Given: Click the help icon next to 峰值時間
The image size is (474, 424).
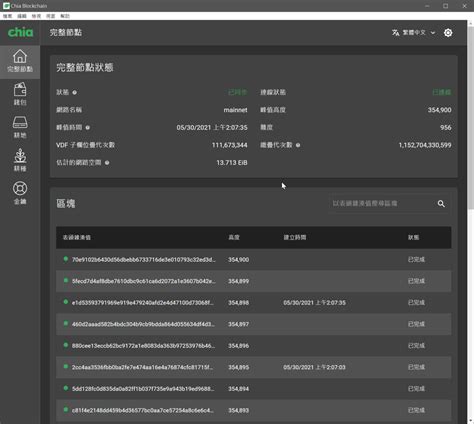Looking at the screenshot, I should click(x=88, y=128).
